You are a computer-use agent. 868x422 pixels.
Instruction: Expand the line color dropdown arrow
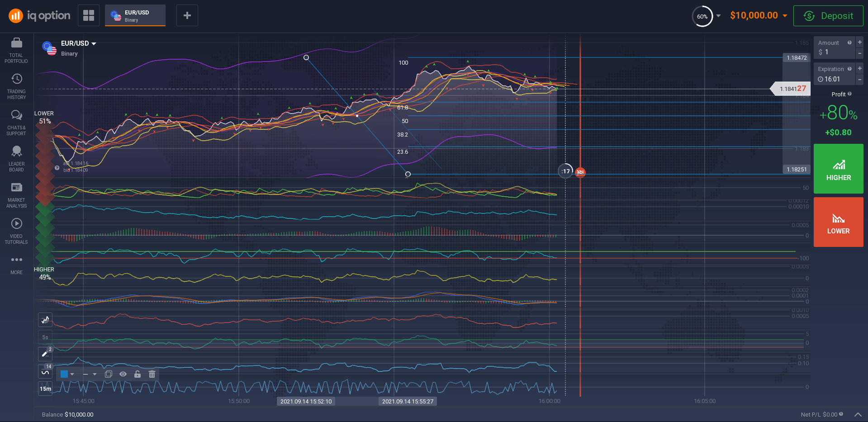[72, 374]
